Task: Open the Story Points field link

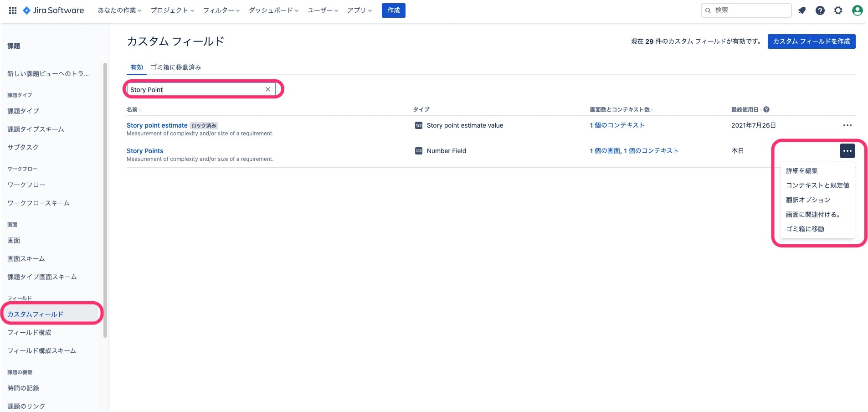Action: (x=145, y=150)
